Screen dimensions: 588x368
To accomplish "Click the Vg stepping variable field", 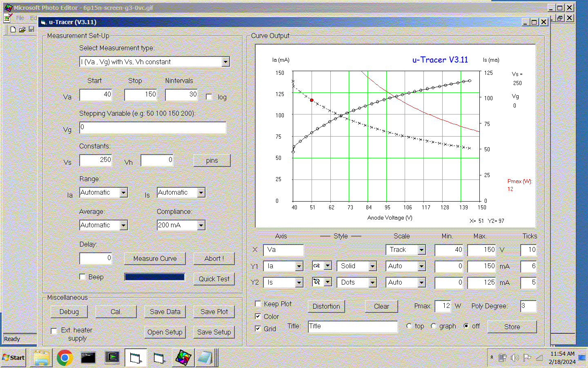I will coord(153,128).
